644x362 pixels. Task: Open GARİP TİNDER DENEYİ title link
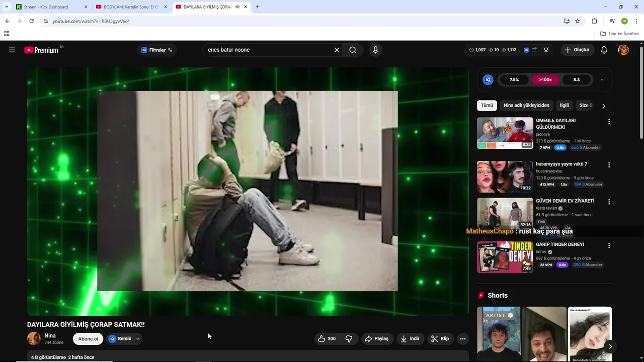559,244
